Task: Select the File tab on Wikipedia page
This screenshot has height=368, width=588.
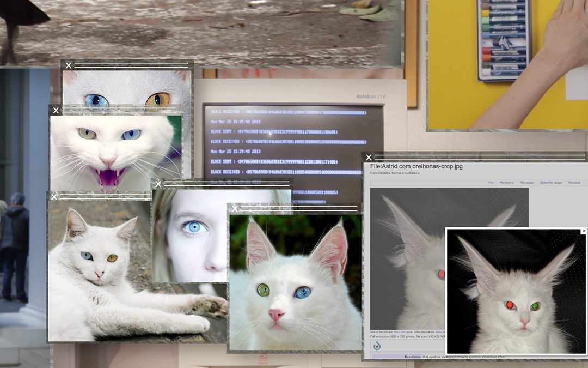Action: 491,183
